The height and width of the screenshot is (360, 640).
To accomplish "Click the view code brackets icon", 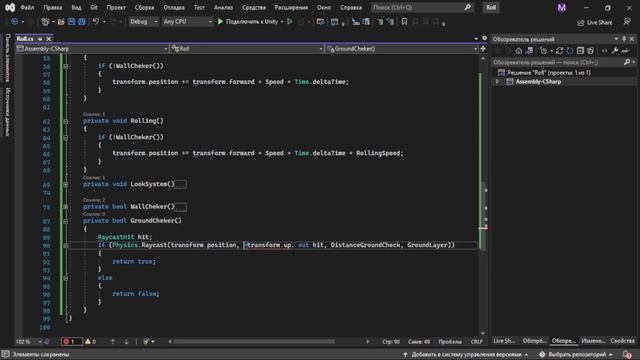I will [x=604, y=51].
